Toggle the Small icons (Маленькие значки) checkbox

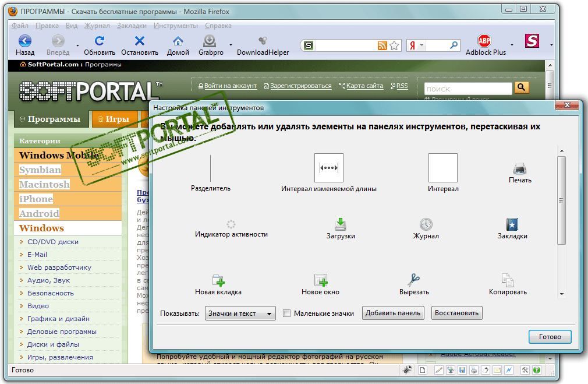(287, 313)
